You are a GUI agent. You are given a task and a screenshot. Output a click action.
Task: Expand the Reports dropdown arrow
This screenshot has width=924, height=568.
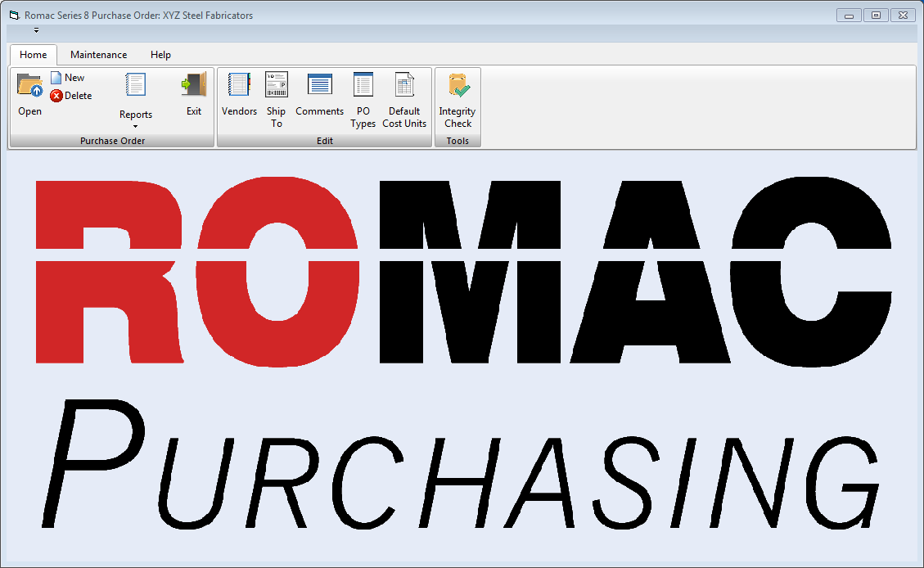(136, 126)
